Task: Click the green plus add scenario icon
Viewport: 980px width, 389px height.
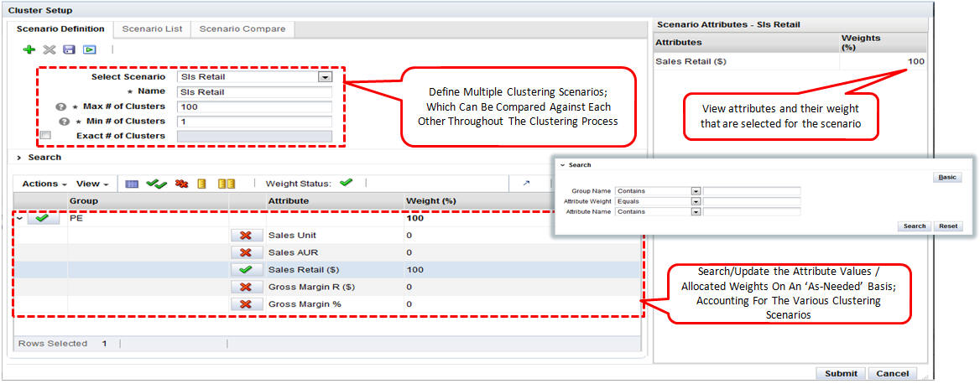Action: point(29,49)
